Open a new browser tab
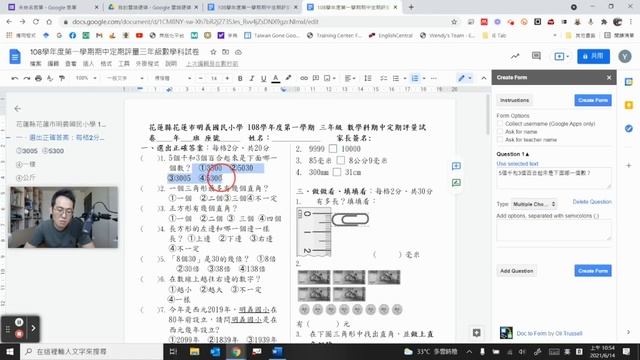This screenshot has height=360, width=640. [x=411, y=7]
